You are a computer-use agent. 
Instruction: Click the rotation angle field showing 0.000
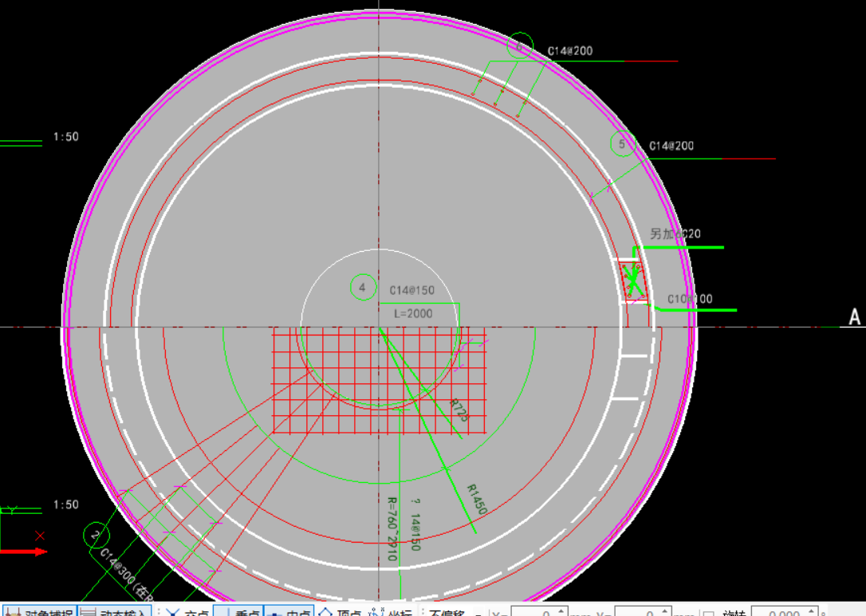click(784, 612)
